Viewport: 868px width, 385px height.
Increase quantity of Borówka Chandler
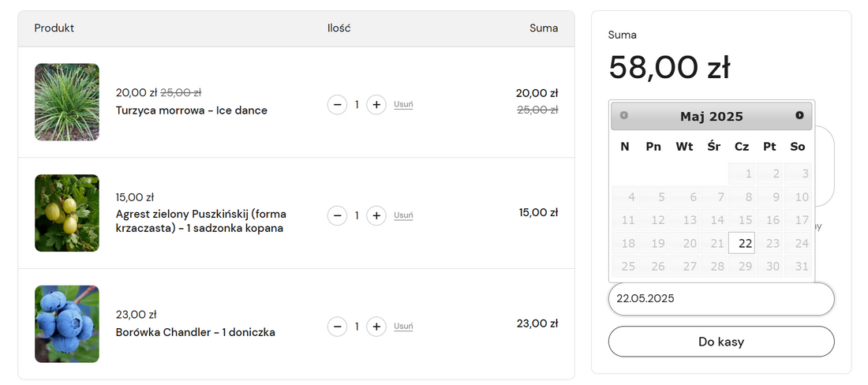376,327
